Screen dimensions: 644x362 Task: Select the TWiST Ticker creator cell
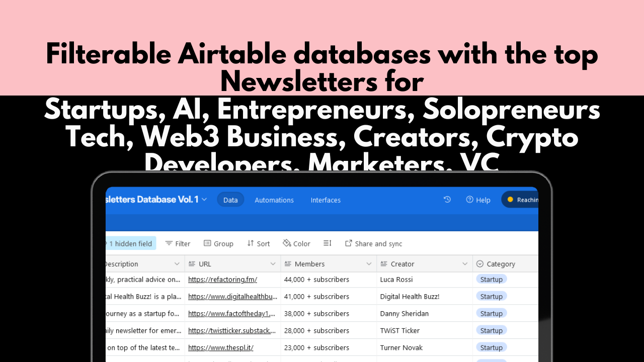(x=425, y=331)
